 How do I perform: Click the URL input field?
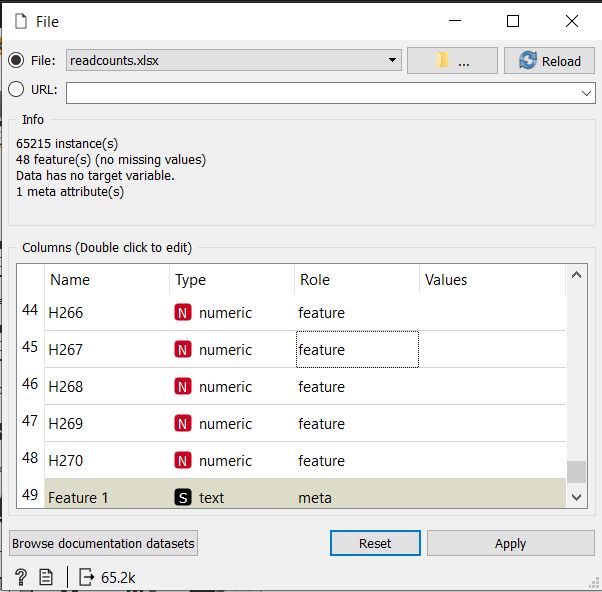[330, 93]
